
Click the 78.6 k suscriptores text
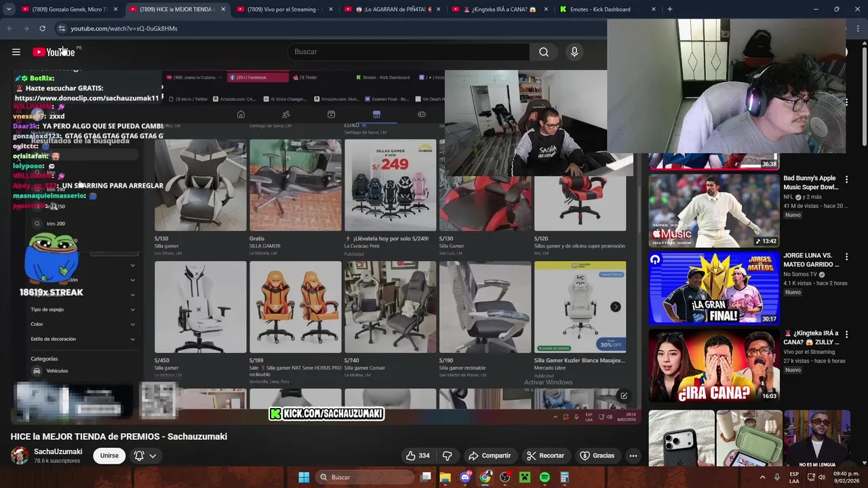(x=57, y=461)
